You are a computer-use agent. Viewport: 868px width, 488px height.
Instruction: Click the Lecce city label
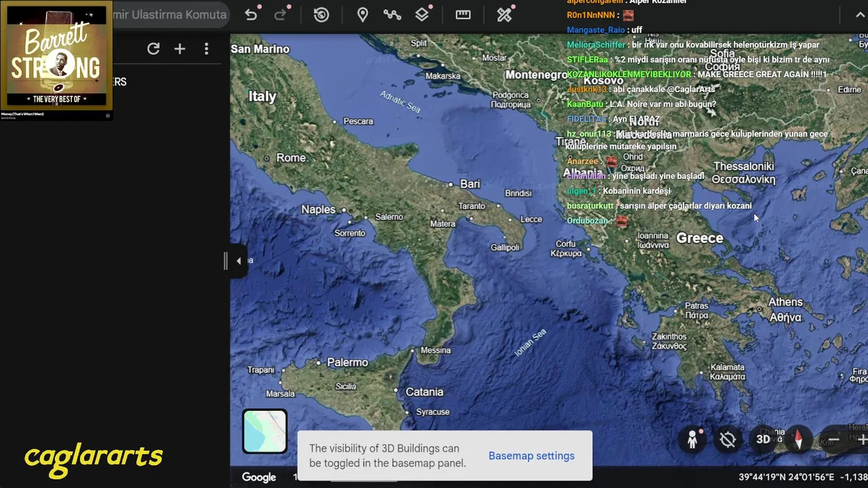tap(531, 220)
